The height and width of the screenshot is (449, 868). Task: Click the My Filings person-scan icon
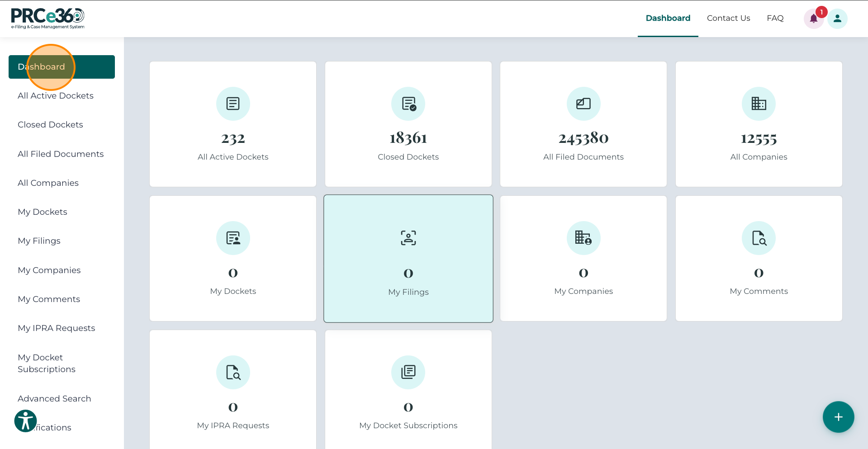click(x=408, y=238)
